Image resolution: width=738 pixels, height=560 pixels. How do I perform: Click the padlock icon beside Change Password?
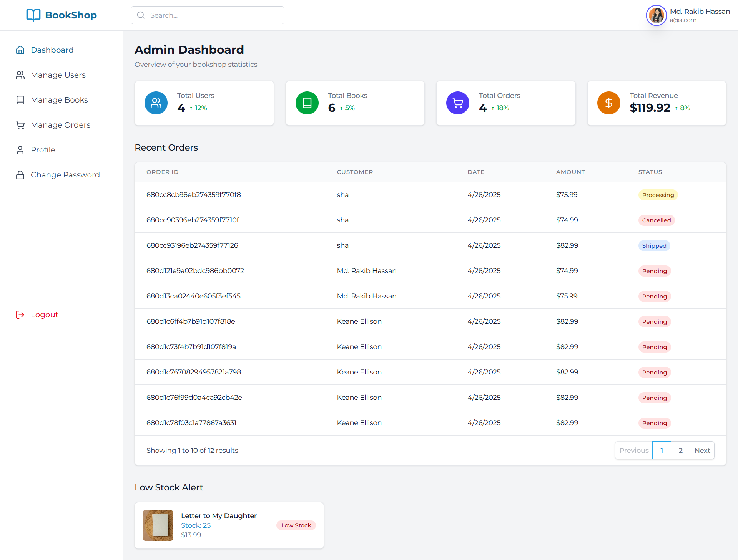20,175
